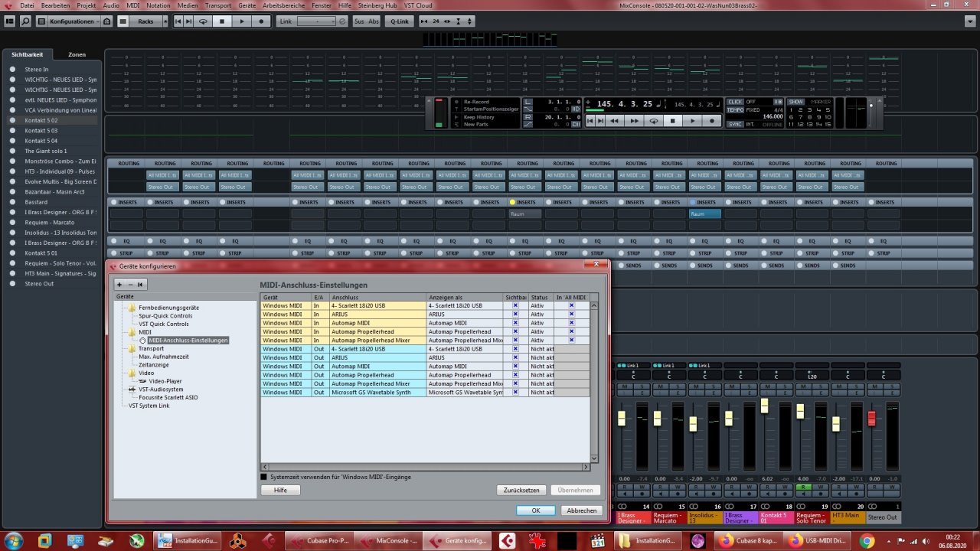Click the tempo value 146.000
The image size is (980, 551).
point(773,116)
